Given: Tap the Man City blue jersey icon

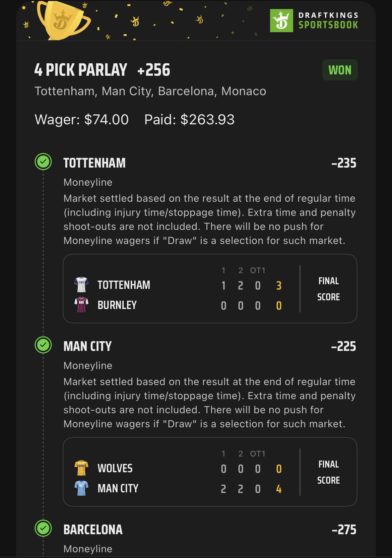Looking at the screenshot, I should click(x=81, y=488).
